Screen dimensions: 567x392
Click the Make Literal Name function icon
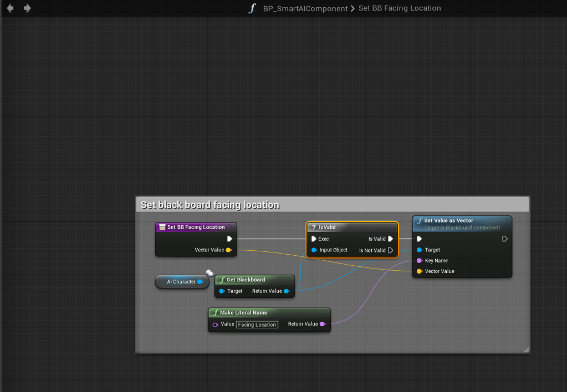(x=216, y=313)
